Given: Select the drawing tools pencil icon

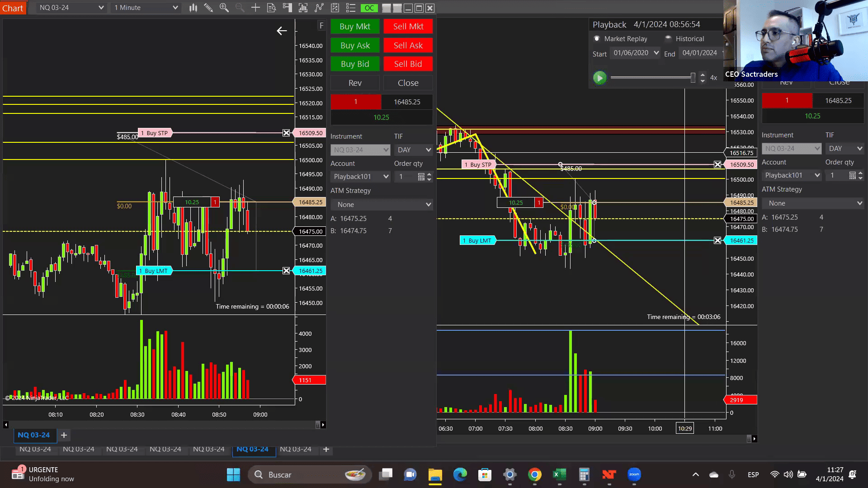Looking at the screenshot, I should point(208,8).
